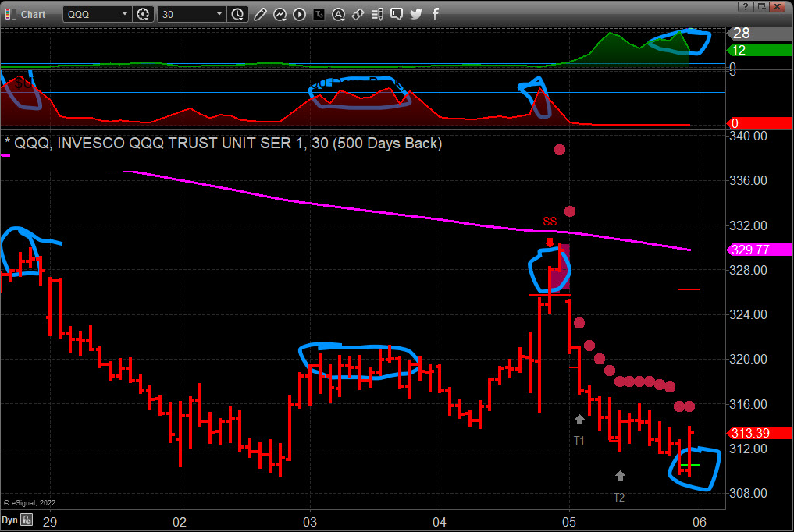Click the magenta 329.77 price tag
This screenshot has width=794, height=532.
(760, 250)
